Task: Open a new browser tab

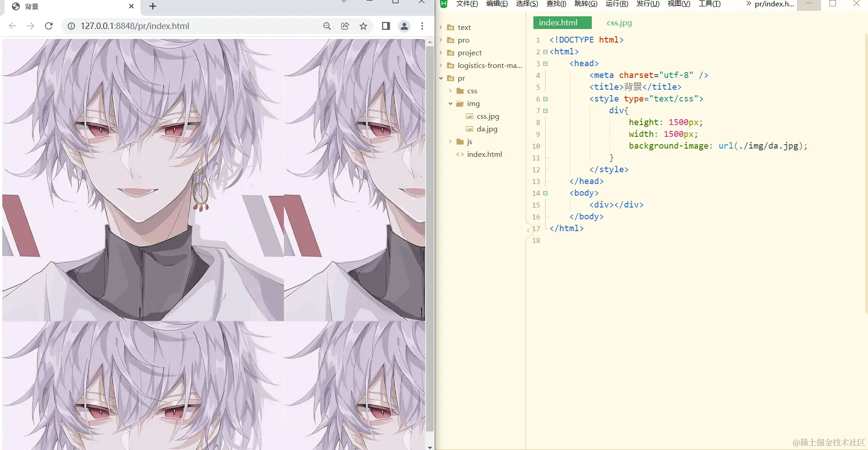Action: click(x=153, y=6)
